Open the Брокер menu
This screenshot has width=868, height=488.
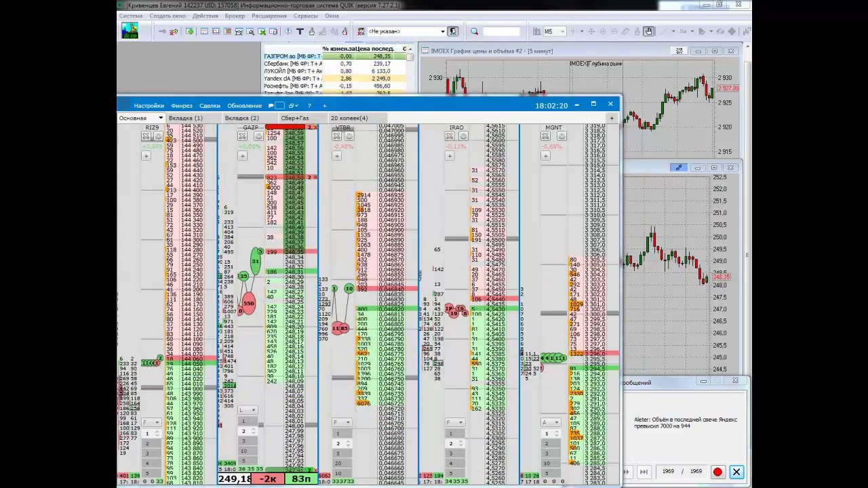point(235,16)
